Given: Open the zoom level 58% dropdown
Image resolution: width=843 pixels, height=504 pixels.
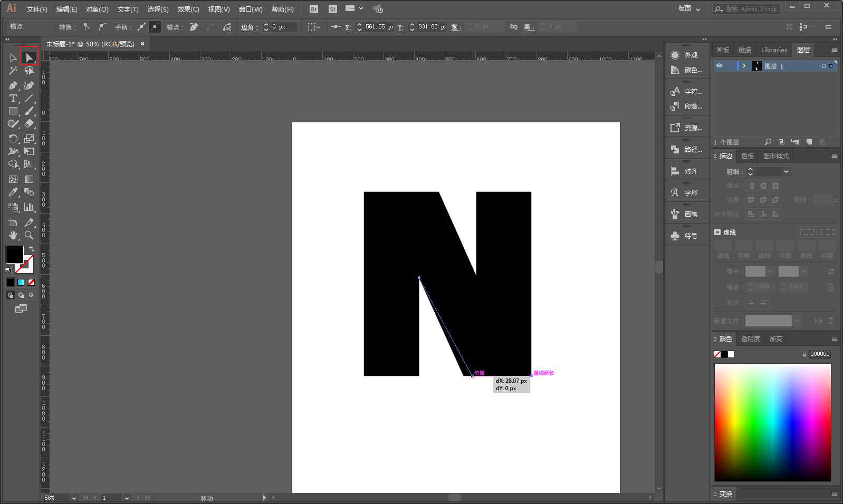Looking at the screenshot, I should click(74, 498).
